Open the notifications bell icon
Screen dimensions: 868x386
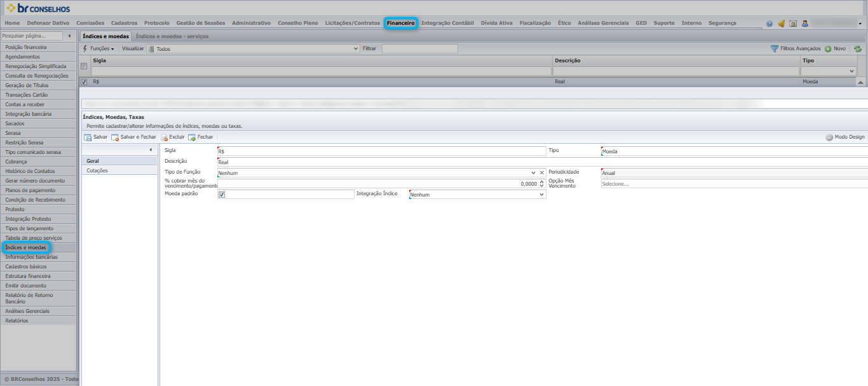pyautogui.click(x=781, y=24)
